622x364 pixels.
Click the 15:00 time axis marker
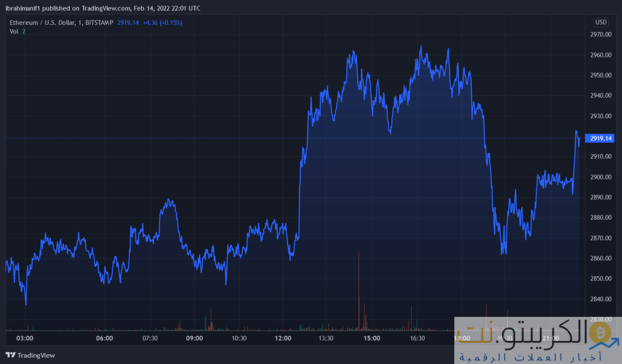(x=372, y=338)
